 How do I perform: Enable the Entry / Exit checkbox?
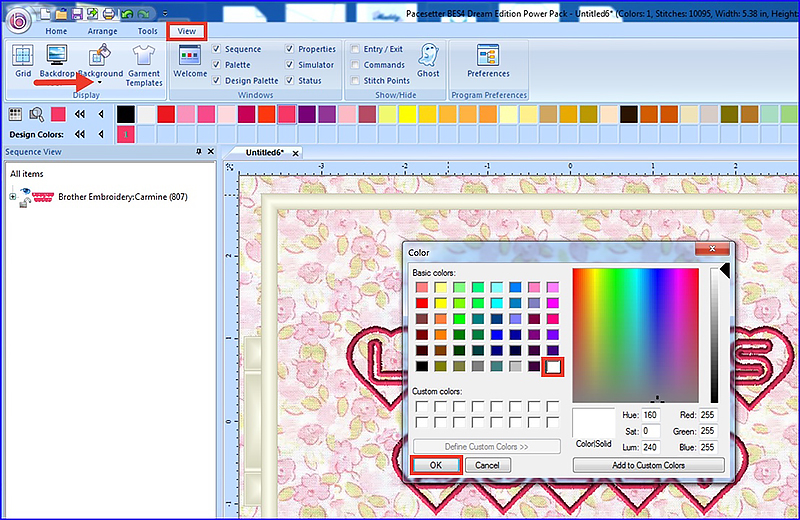click(356, 49)
